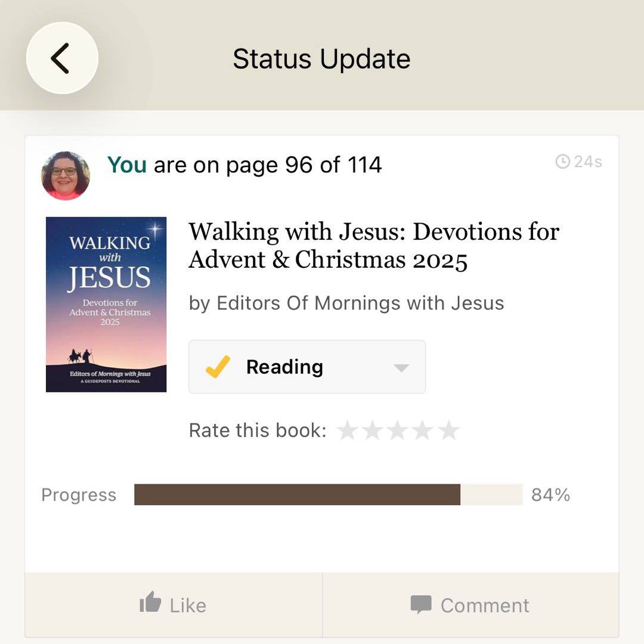Open the Reading shelf dropdown arrow
The height and width of the screenshot is (644, 644).
coord(401,368)
